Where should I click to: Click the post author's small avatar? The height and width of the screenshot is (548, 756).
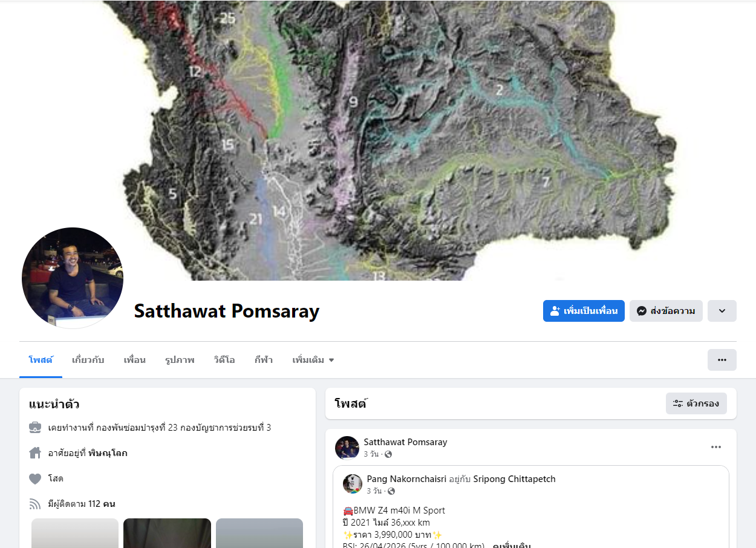347,448
